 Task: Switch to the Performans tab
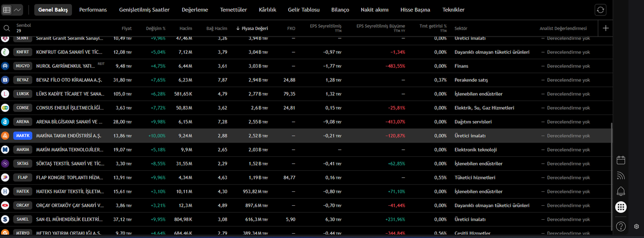tap(93, 10)
